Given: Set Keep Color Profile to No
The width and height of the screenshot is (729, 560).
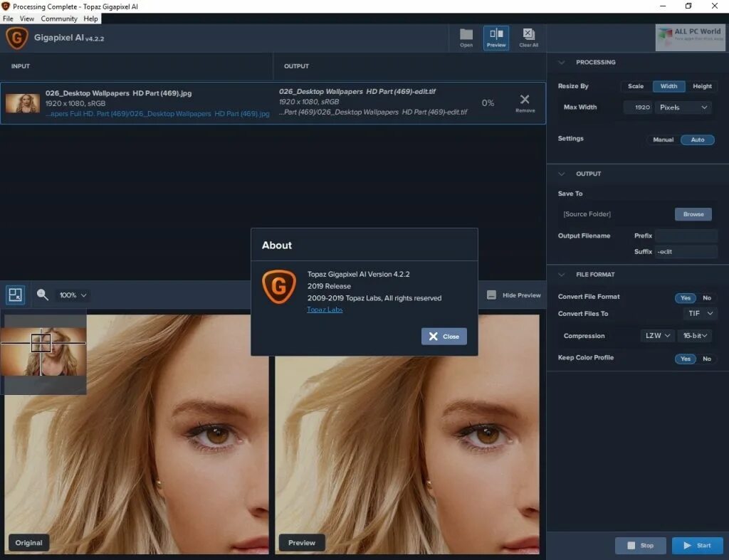Looking at the screenshot, I should (707, 359).
